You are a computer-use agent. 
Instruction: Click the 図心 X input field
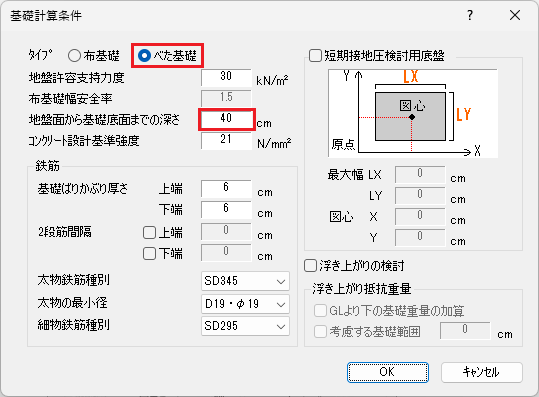coord(420,217)
